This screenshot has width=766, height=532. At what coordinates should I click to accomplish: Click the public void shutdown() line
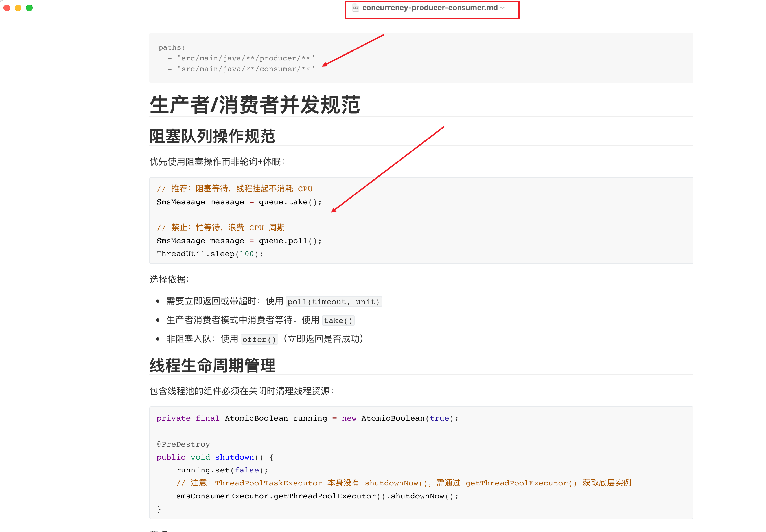point(215,457)
